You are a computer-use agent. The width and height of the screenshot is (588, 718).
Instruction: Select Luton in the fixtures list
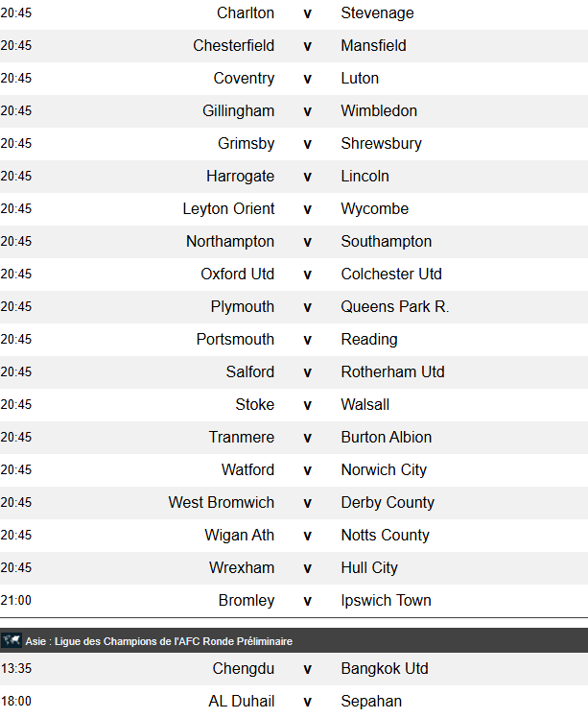pos(360,79)
